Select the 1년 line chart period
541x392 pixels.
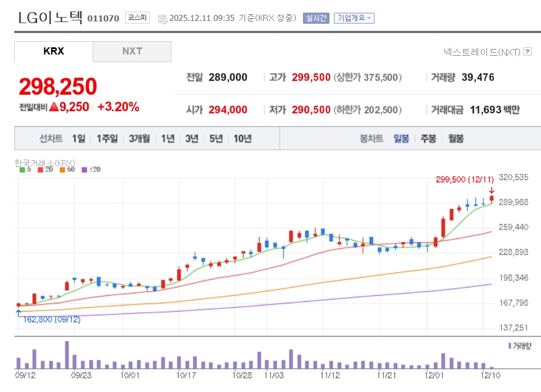tap(168, 139)
